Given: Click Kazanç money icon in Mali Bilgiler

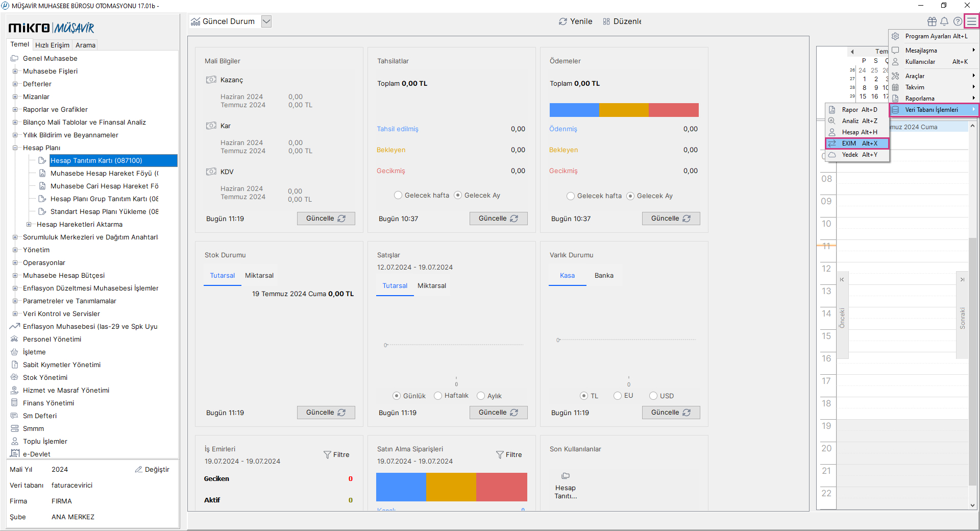Looking at the screenshot, I should (211, 80).
